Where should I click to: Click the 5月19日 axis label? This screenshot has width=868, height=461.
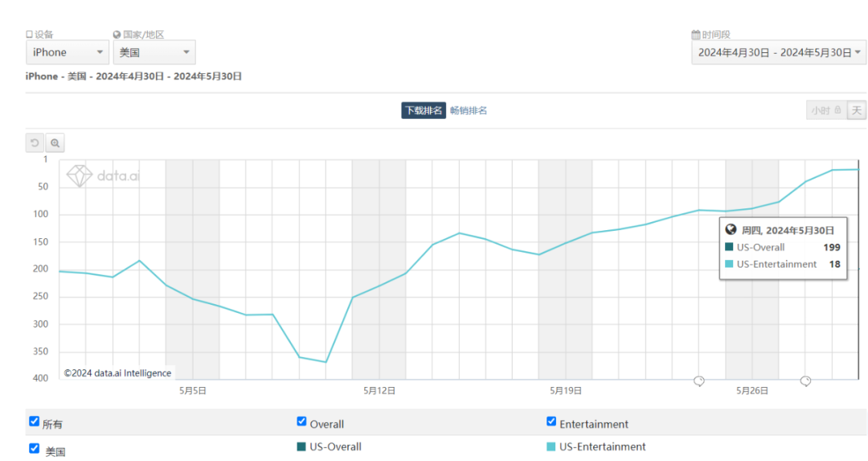(x=566, y=391)
